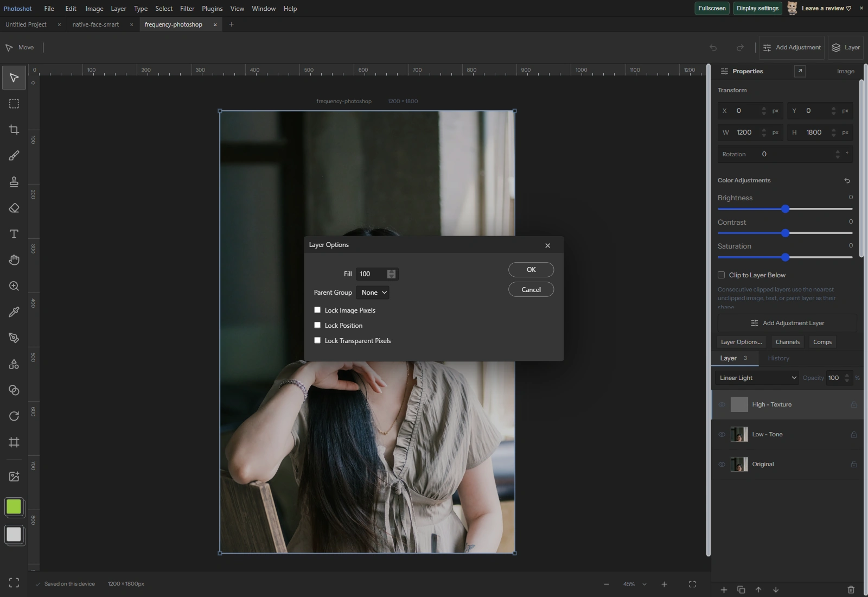This screenshot has width=868, height=597.
Task: Adjust the Rotation stepper arrows
Action: [838, 154]
